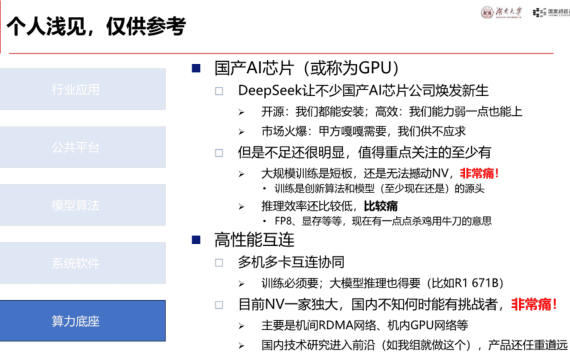Click the heading 国产AI芯片（或称为GPU）
Image resolution: width=570 pixels, height=360 pixels.
click(x=306, y=68)
